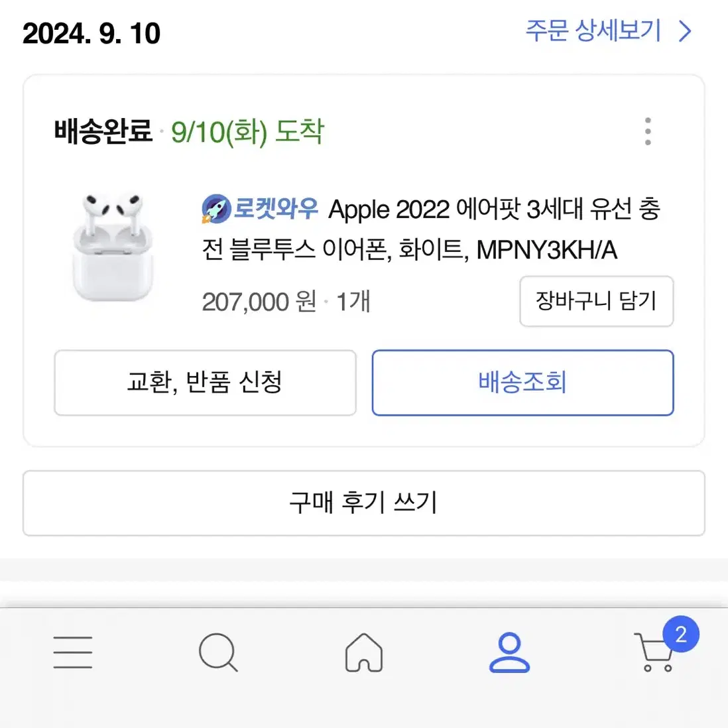Select 교환, 반품 신청
The width and height of the screenshot is (728, 728).
pos(206,383)
